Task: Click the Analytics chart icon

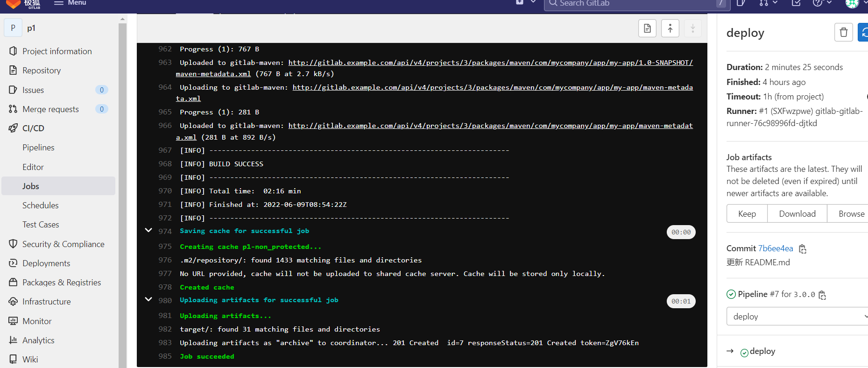Action: (x=13, y=340)
